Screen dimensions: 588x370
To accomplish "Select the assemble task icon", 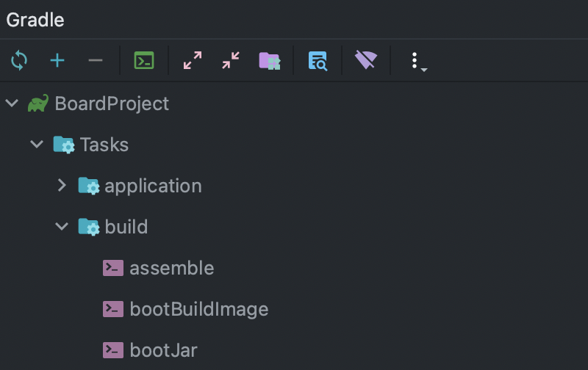I will coord(113,268).
